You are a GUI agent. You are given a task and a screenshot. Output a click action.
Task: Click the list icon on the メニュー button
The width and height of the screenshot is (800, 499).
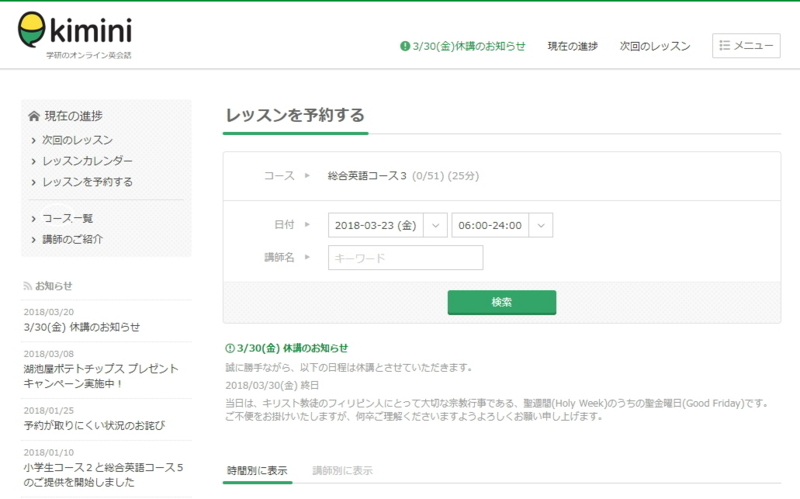[x=724, y=45]
